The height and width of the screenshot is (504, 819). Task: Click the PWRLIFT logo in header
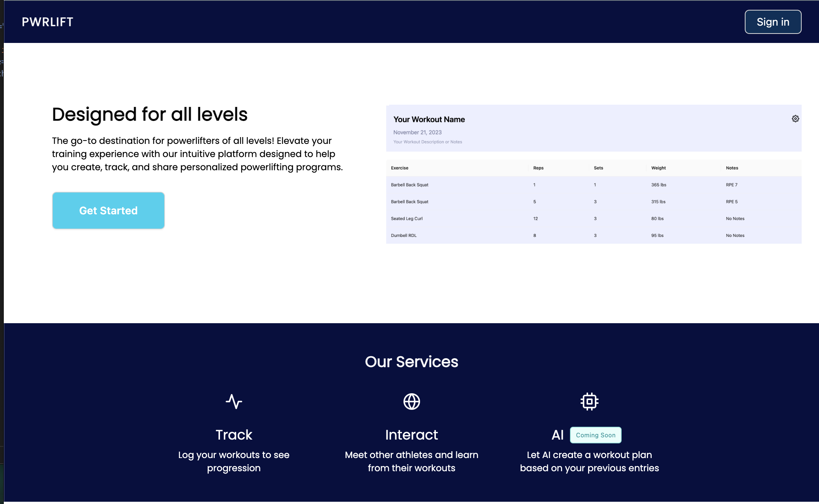[x=47, y=22]
